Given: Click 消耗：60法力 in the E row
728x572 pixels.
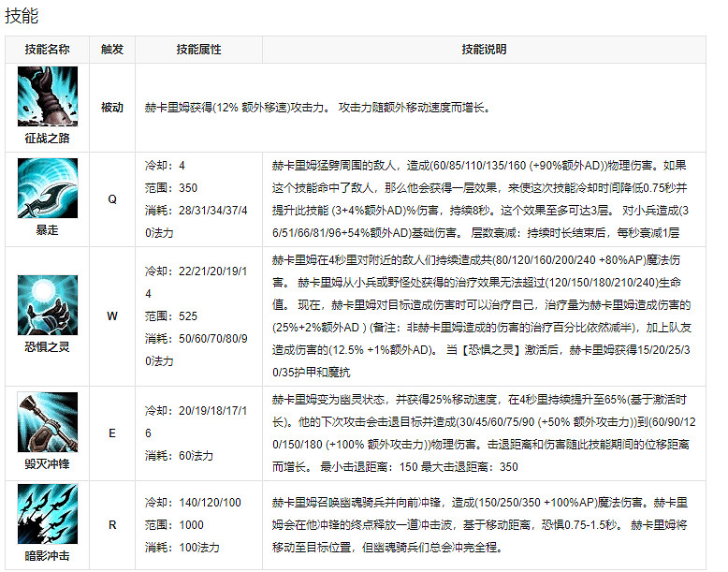Looking at the screenshot, I should [x=179, y=455].
